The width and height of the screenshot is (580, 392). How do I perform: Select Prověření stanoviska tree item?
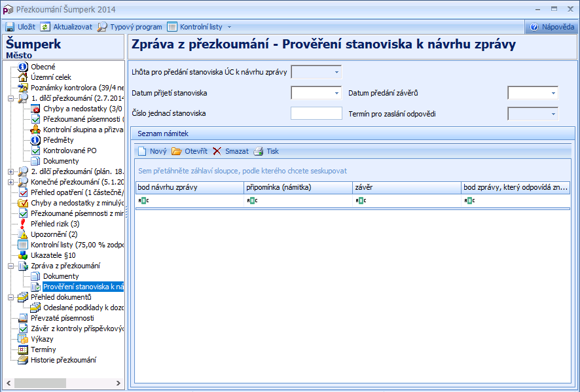point(83,287)
